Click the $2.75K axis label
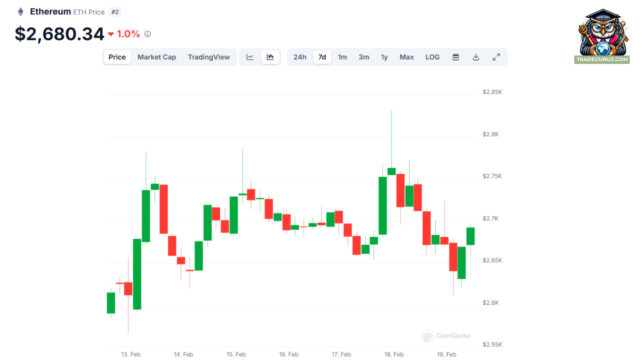 [492, 176]
